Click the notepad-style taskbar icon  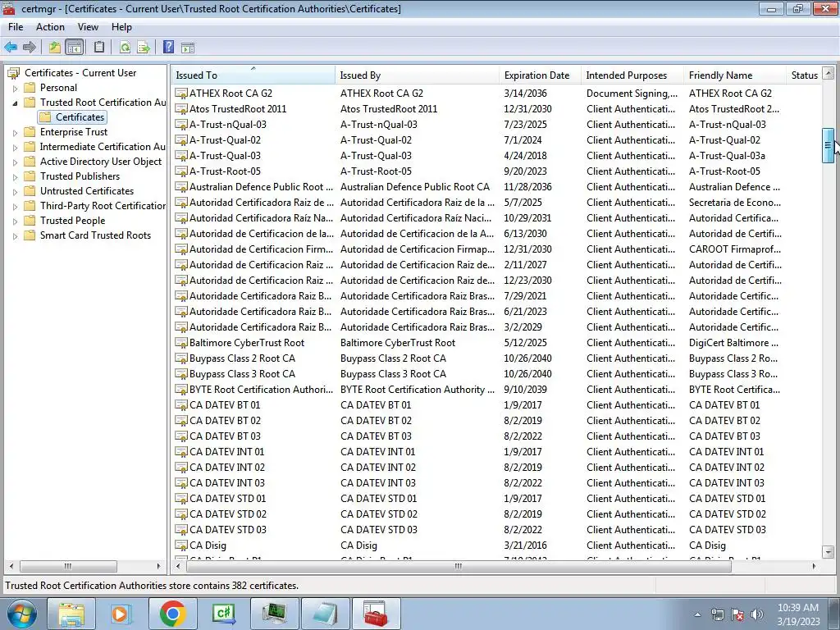pyautogui.click(x=325, y=614)
